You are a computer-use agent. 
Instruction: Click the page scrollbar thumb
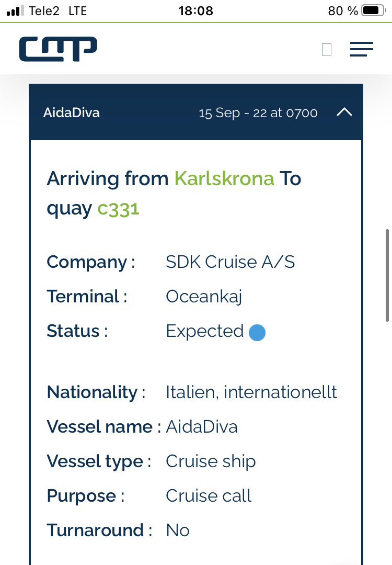[x=387, y=275]
